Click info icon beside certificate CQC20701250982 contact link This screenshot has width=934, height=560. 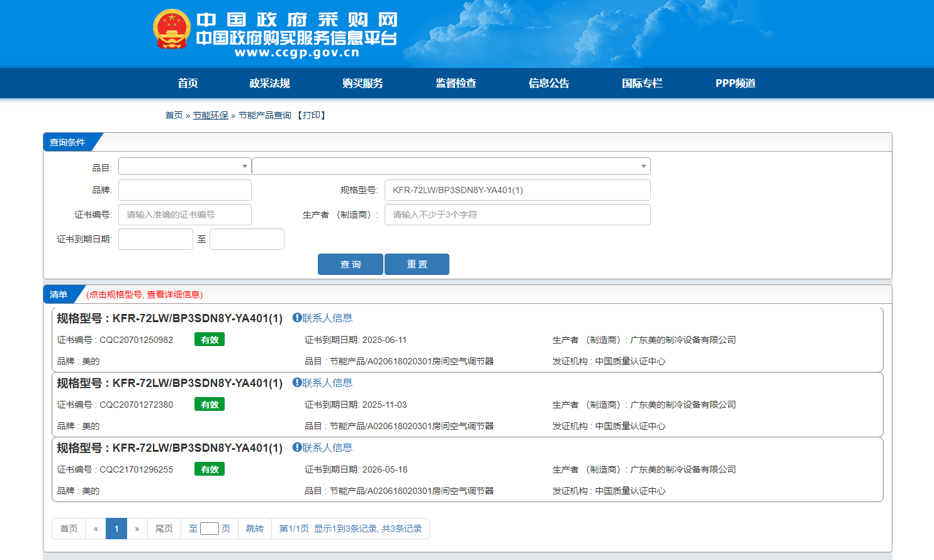coord(296,318)
